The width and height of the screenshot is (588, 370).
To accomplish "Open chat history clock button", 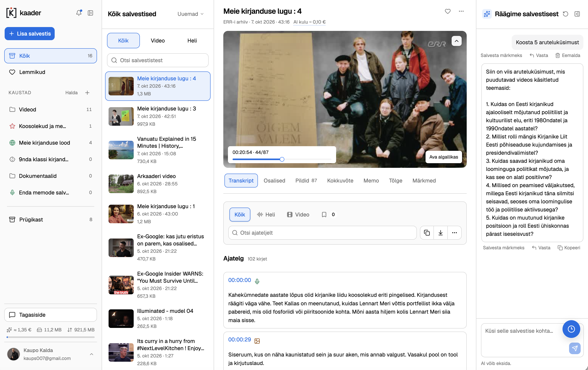I will coord(571,329).
